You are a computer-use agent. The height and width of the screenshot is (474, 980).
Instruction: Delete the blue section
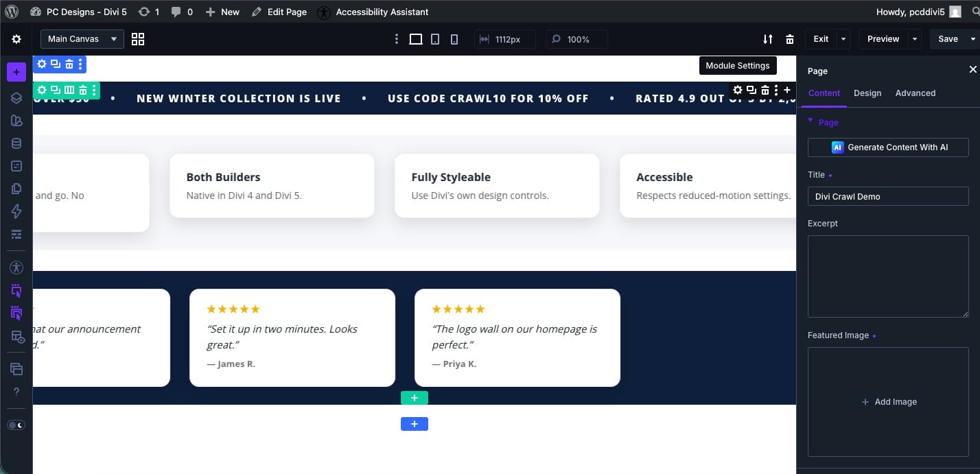tap(69, 64)
